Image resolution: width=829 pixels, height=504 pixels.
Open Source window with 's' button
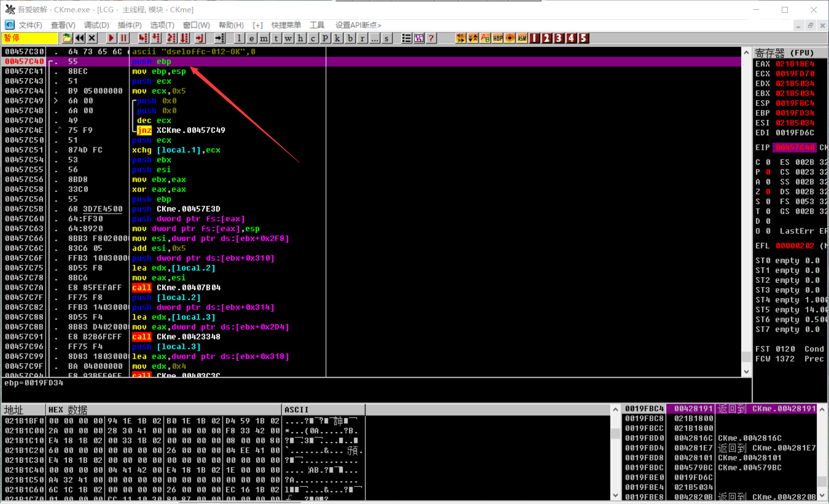coord(386,38)
